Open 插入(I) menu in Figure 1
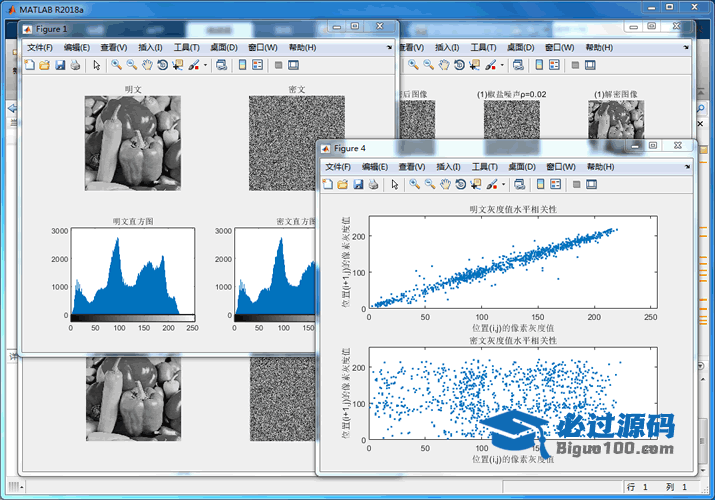Viewport: 715px width, 500px height. click(x=150, y=47)
